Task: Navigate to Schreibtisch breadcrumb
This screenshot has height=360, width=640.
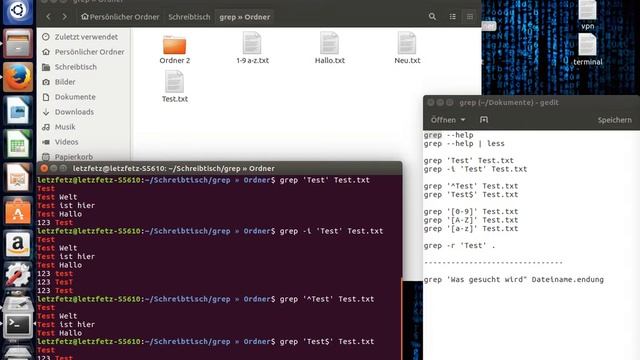Action: [189, 17]
